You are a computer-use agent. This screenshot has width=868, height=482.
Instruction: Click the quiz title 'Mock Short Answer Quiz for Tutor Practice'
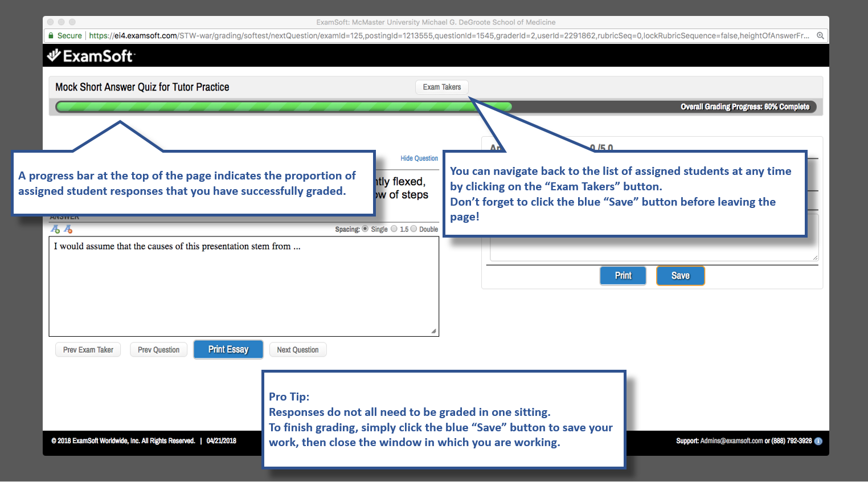coord(142,87)
